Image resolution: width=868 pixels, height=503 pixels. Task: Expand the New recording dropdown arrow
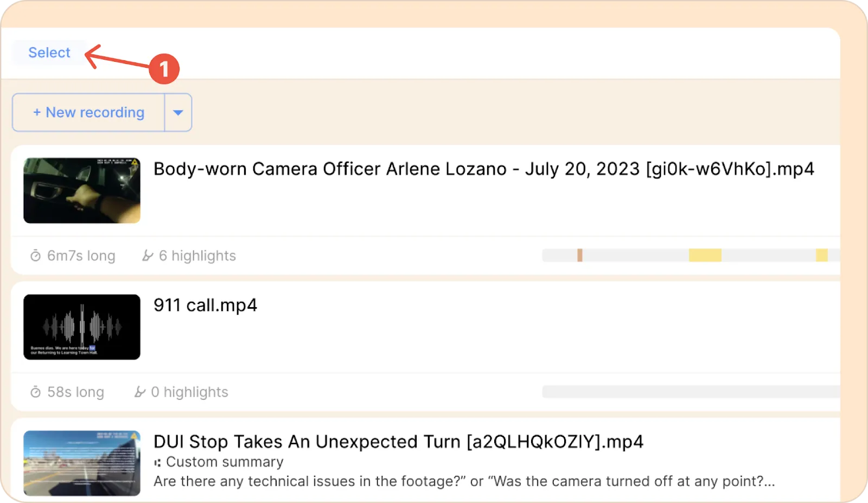[x=178, y=112]
